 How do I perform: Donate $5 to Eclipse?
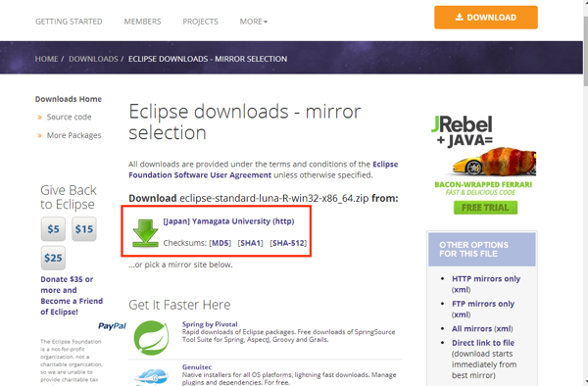pyautogui.click(x=53, y=229)
